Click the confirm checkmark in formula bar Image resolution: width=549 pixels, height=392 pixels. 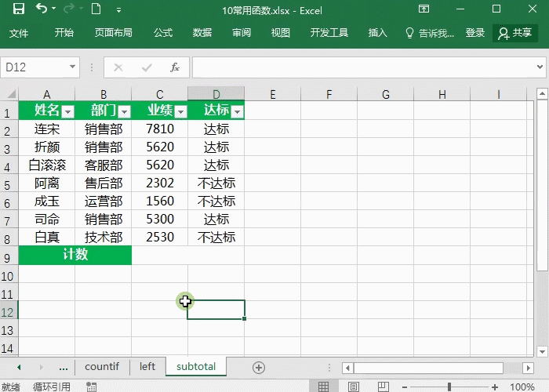(147, 67)
